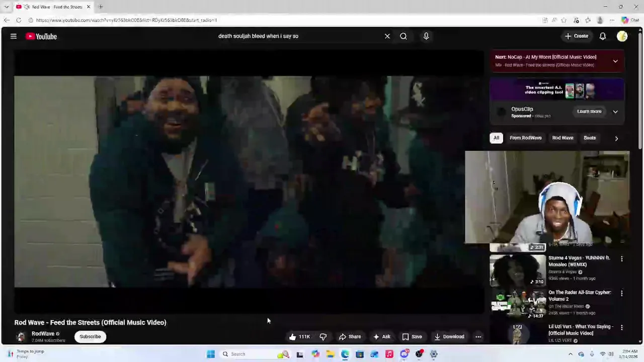Image resolution: width=644 pixels, height=362 pixels.
Task: Save the video to a playlist
Action: [x=412, y=337]
